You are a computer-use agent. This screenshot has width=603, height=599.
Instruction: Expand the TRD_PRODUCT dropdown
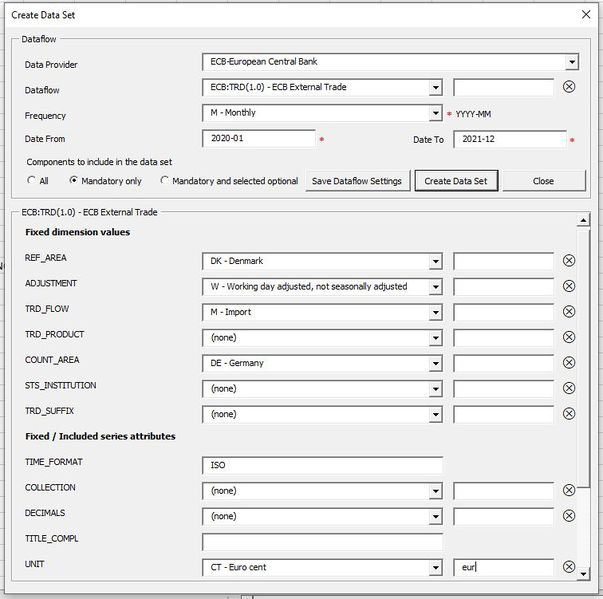coord(435,338)
